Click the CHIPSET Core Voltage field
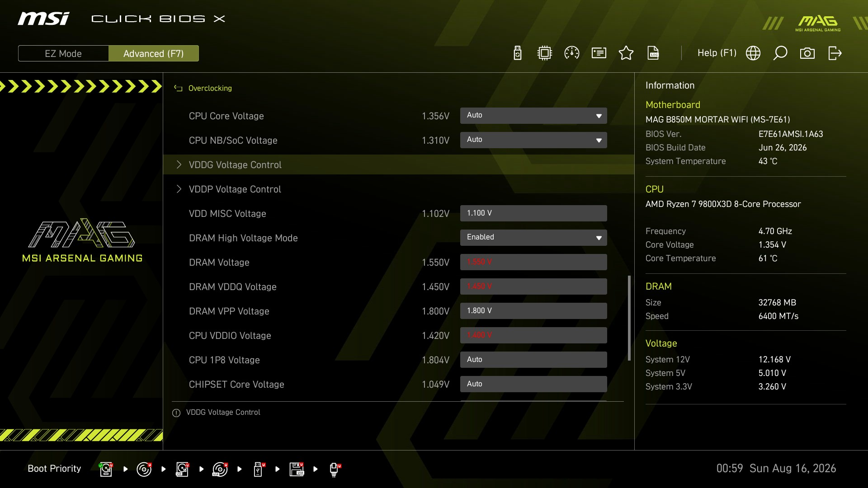This screenshot has width=868, height=488. point(533,384)
